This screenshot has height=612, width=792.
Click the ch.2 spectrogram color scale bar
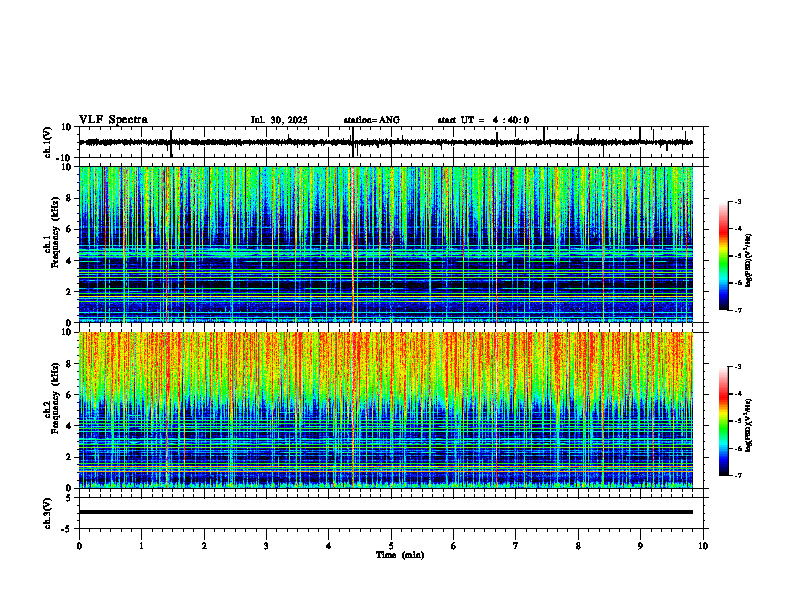click(x=724, y=421)
